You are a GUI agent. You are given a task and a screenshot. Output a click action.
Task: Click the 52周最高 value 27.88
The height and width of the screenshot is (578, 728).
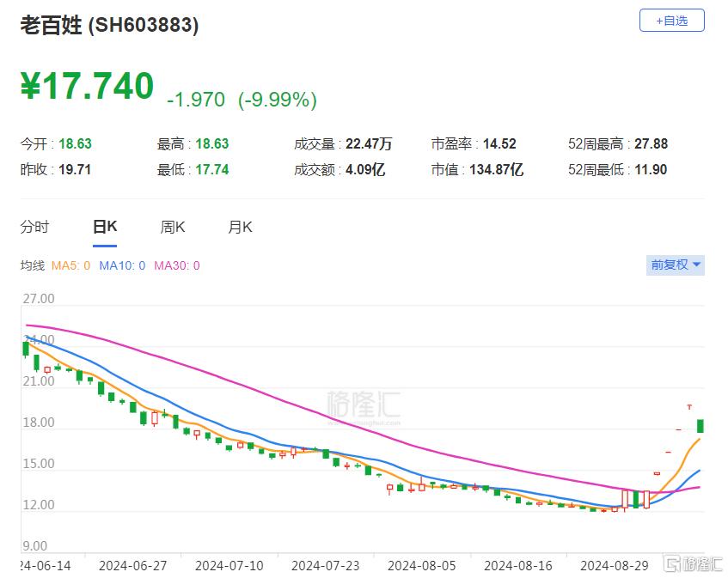coord(651,143)
